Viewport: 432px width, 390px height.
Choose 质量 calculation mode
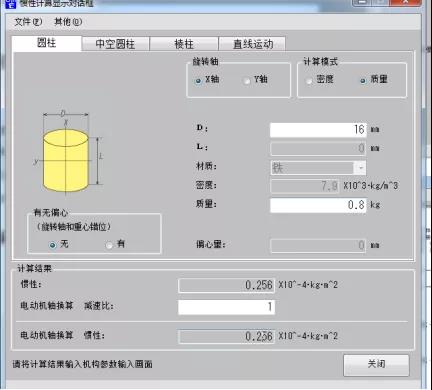(374, 80)
